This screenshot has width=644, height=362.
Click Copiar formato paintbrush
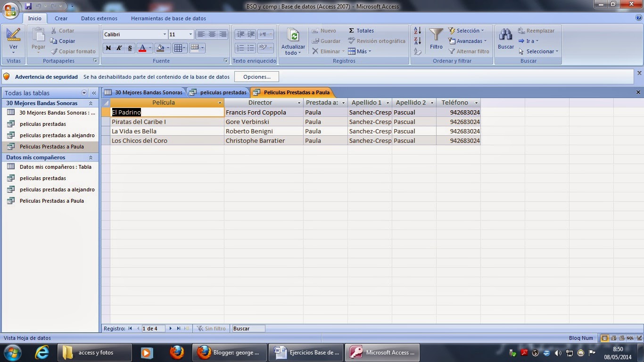click(x=54, y=51)
